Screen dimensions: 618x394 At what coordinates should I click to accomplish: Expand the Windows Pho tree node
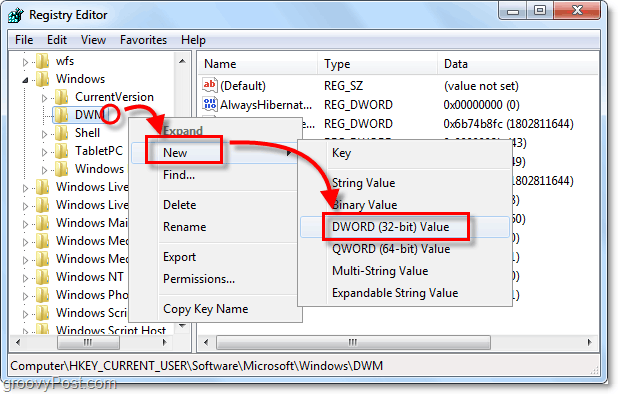point(26,296)
